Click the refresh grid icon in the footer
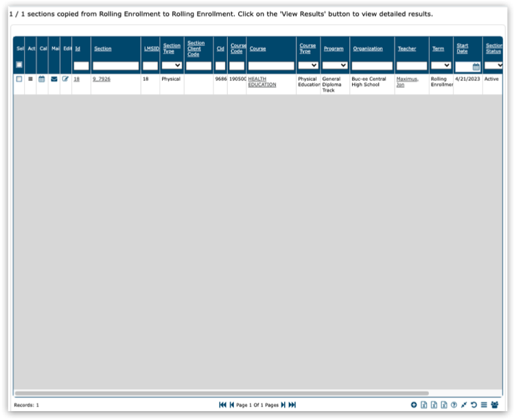 coord(474,405)
